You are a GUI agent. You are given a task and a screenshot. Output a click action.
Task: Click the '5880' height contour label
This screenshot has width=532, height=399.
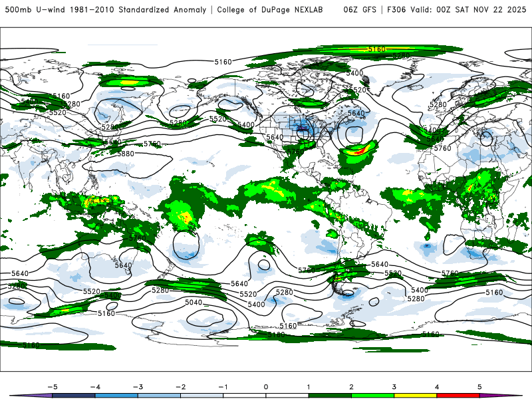point(126,154)
